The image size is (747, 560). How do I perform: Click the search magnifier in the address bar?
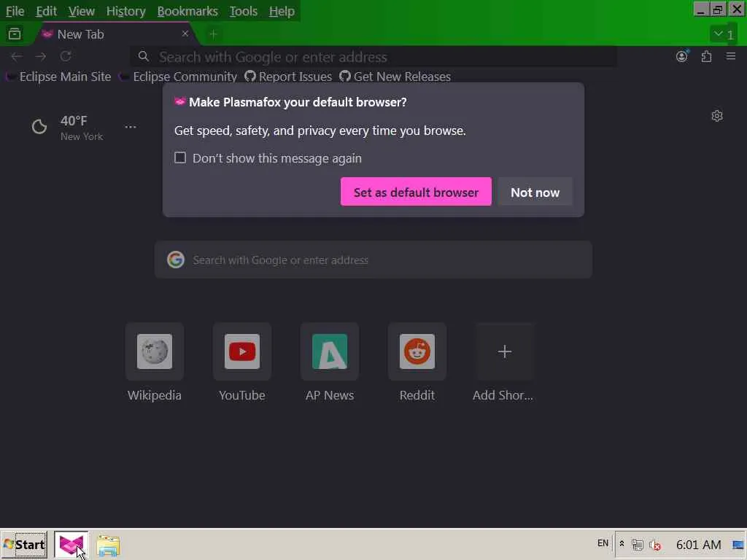pyautogui.click(x=144, y=57)
